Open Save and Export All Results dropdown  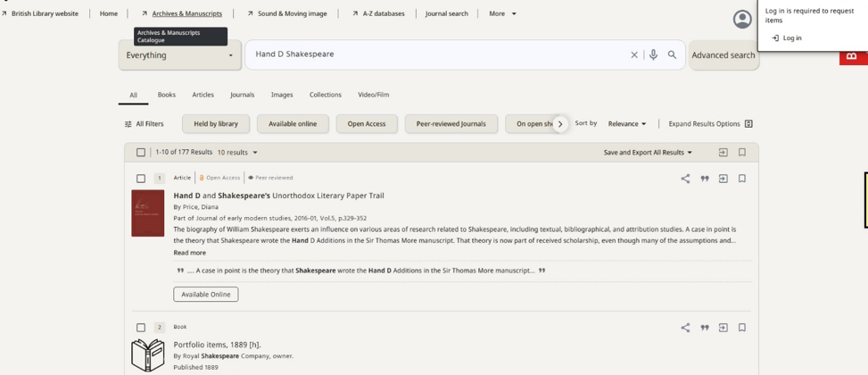point(648,153)
